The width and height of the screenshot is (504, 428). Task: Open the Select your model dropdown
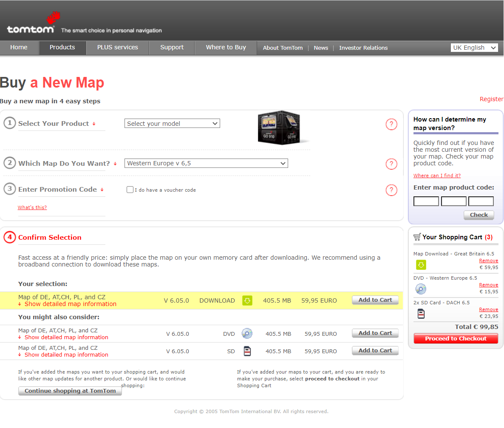172,124
